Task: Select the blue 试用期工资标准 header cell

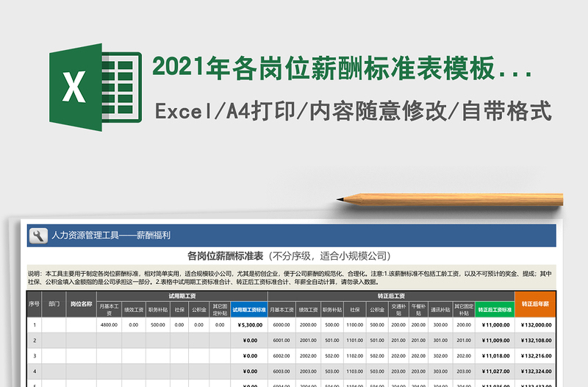Action: pos(249,310)
